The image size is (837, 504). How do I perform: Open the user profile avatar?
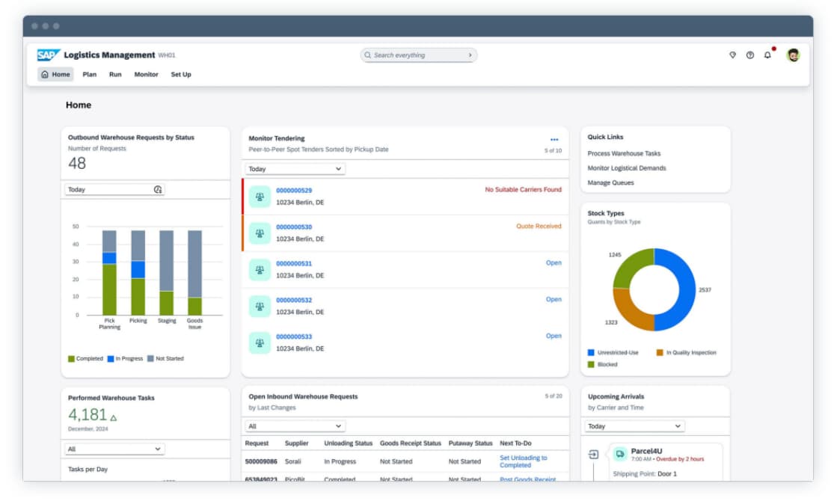[x=793, y=55]
